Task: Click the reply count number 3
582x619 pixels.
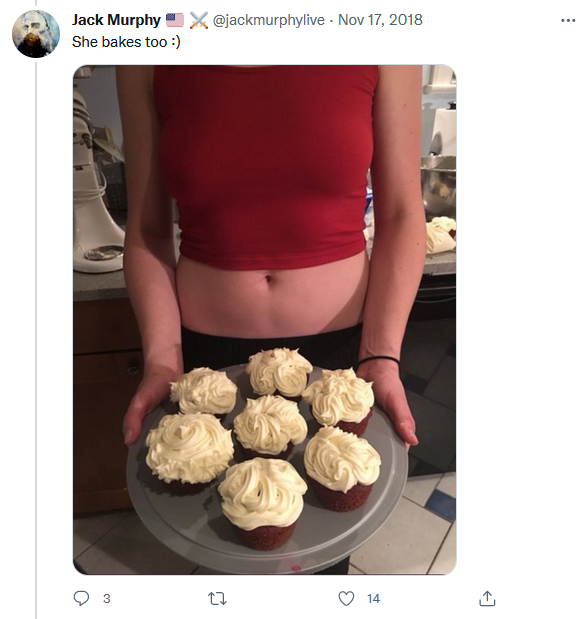Action: [x=107, y=598]
